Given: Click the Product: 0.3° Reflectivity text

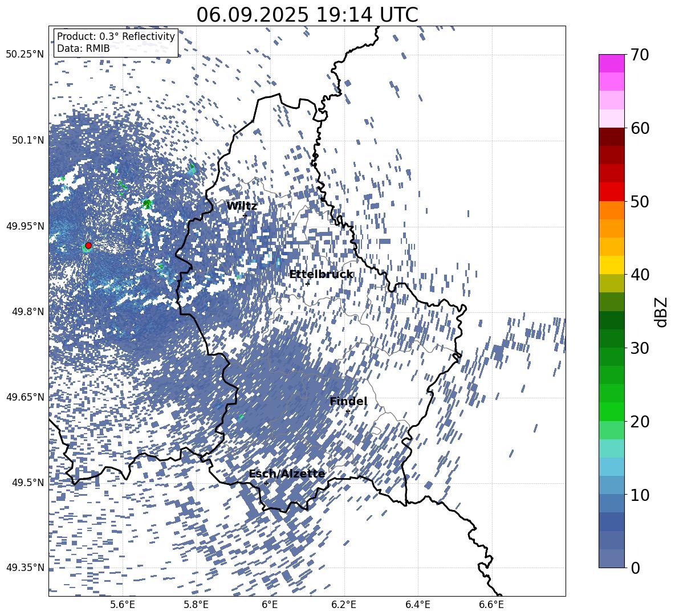Looking at the screenshot, I should (116, 36).
